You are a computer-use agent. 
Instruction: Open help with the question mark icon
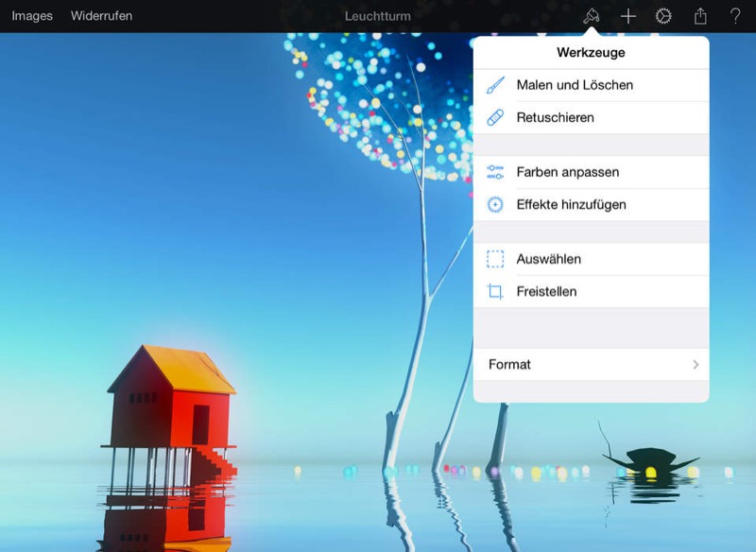coord(735,16)
